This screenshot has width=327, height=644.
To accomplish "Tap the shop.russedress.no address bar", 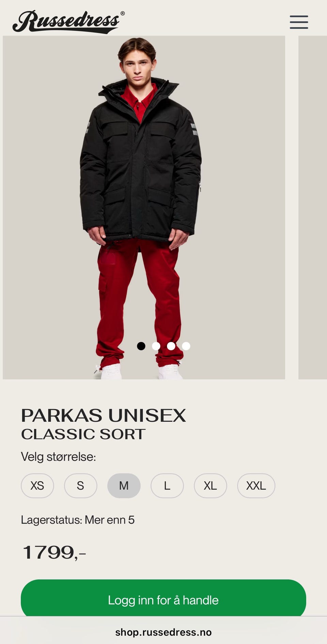I will click(x=163, y=632).
